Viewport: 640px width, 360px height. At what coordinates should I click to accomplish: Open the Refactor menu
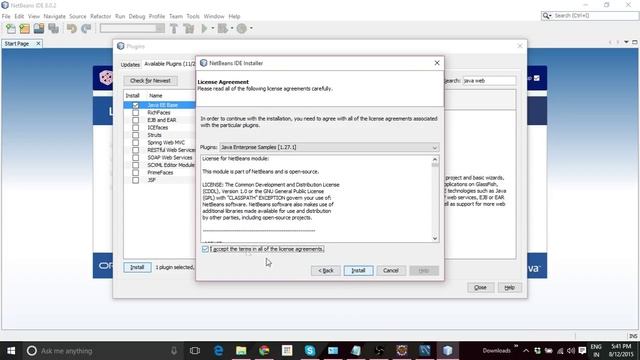[100, 16]
